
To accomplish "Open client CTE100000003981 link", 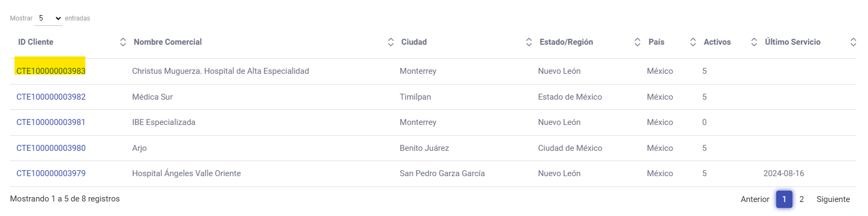I will tap(51, 122).
